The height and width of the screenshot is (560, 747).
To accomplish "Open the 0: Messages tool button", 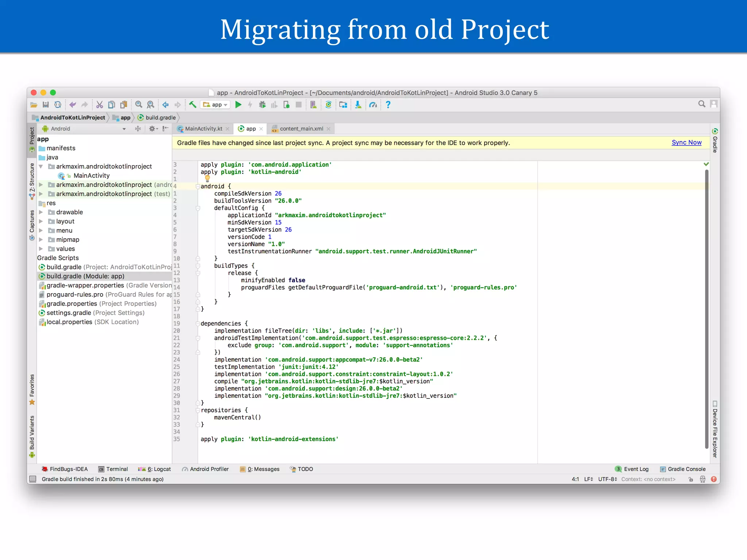I will (260, 469).
